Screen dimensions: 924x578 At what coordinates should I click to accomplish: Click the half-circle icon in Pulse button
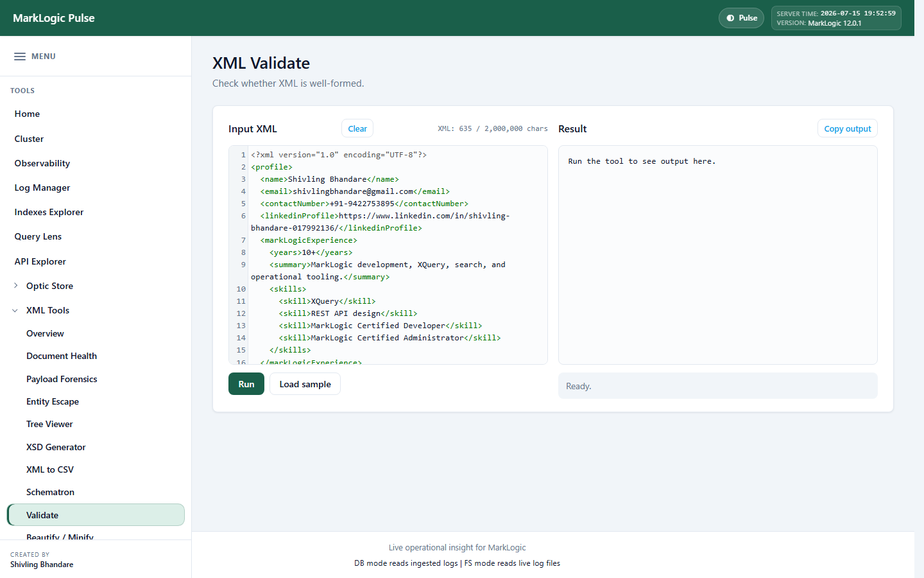point(730,18)
